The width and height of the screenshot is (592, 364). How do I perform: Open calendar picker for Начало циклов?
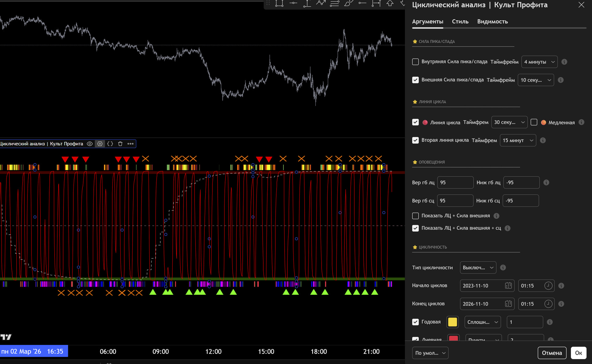[508, 286]
